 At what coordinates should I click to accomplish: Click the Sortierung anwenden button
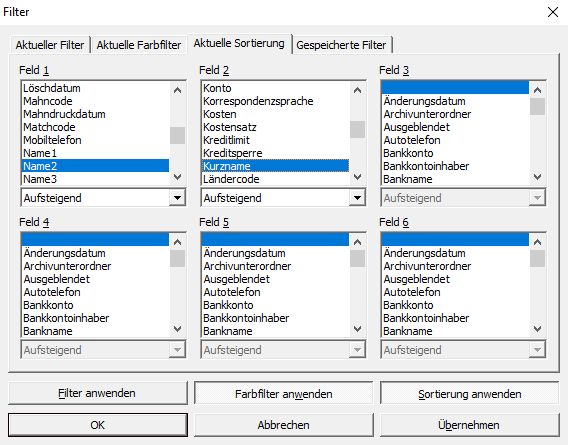pyautogui.click(x=469, y=394)
